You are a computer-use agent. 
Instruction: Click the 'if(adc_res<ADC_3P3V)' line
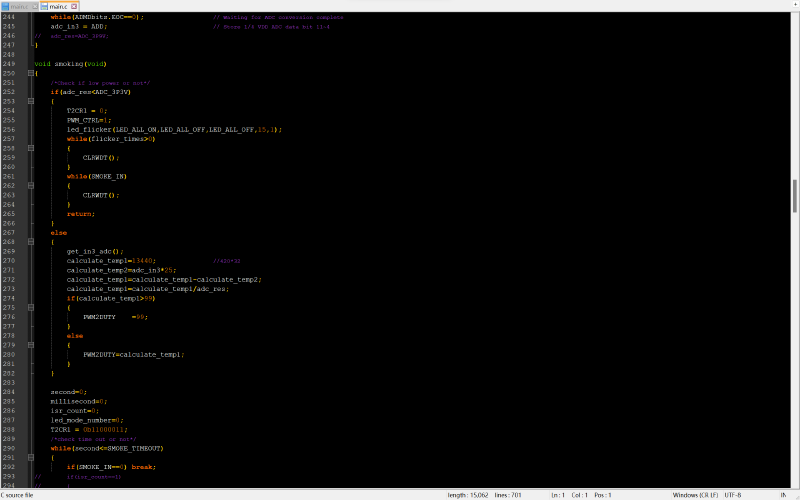pyautogui.click(x=91, y=92)
